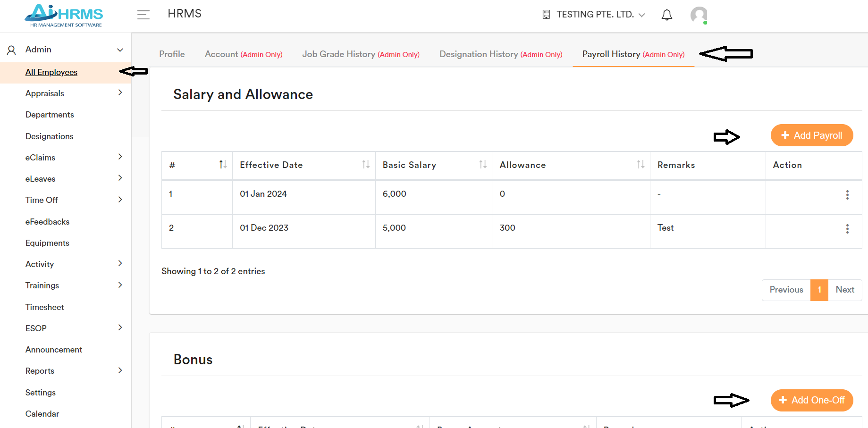The height and width of the screenshot is (428, 868).
Task: Click the AiHRMS logo
Action: pyautogui.click(x=64, y=15)
